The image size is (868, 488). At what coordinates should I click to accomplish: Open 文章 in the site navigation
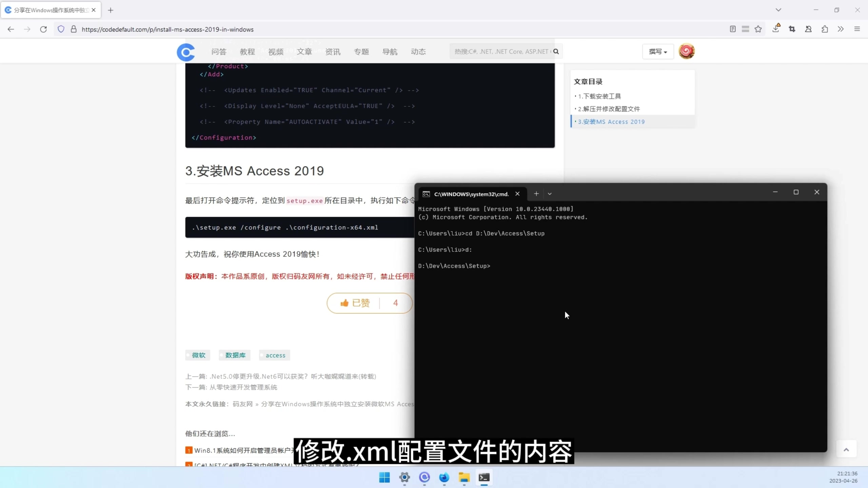pos(304,52)
